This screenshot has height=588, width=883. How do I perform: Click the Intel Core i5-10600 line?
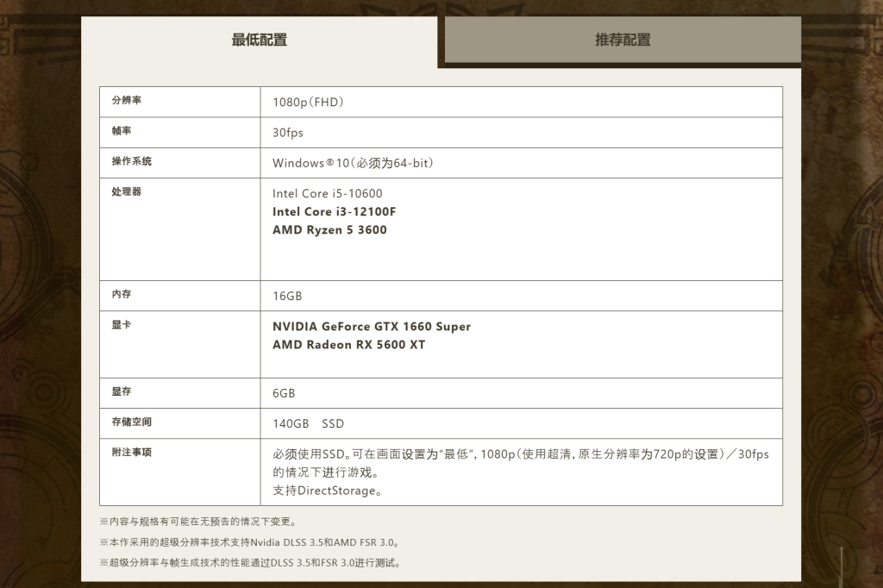coord(327,193)
